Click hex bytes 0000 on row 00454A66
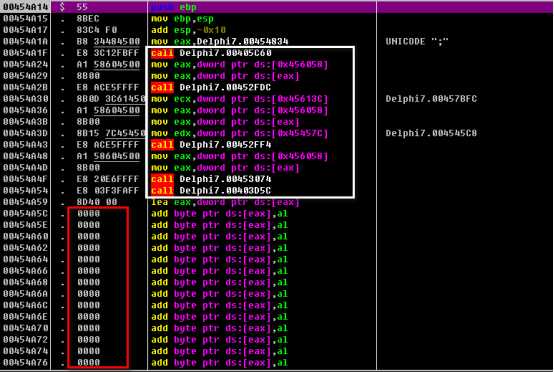The width and height of the screenshot is (554, 372). [88, 271]
